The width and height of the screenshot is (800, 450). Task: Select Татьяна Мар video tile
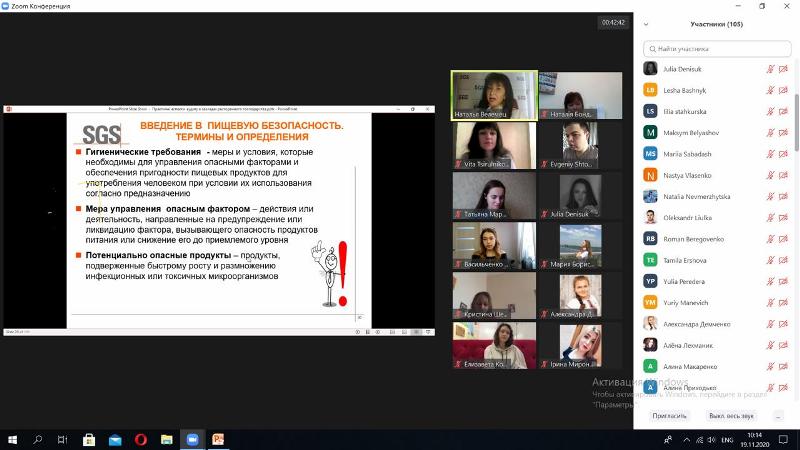(494, 195)
